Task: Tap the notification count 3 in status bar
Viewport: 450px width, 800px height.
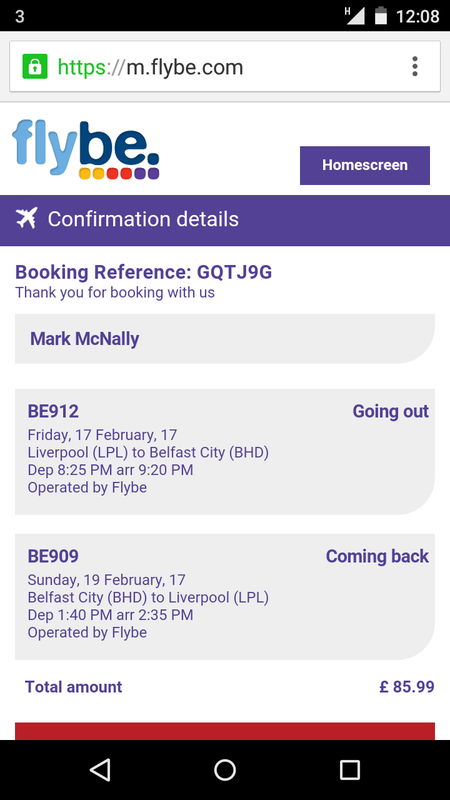Action: coord(19,17)
